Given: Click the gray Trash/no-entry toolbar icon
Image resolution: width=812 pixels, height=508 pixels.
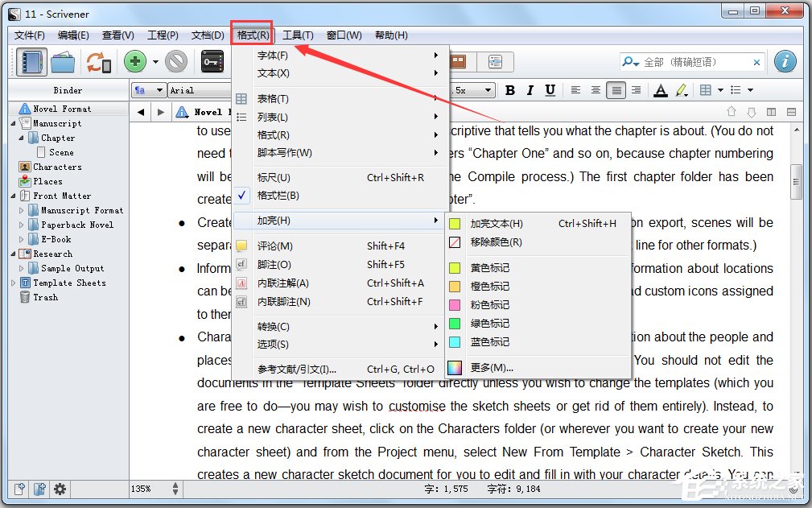Looking at the screenshot, I should click(x=176, y=62).
